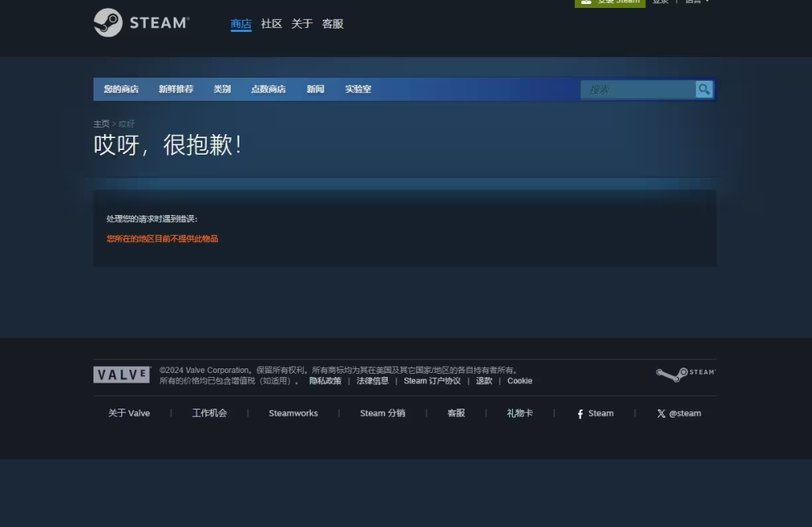The image size is (812, 527).
Task: Open the 您的商店 store tab
Action: 121,89
